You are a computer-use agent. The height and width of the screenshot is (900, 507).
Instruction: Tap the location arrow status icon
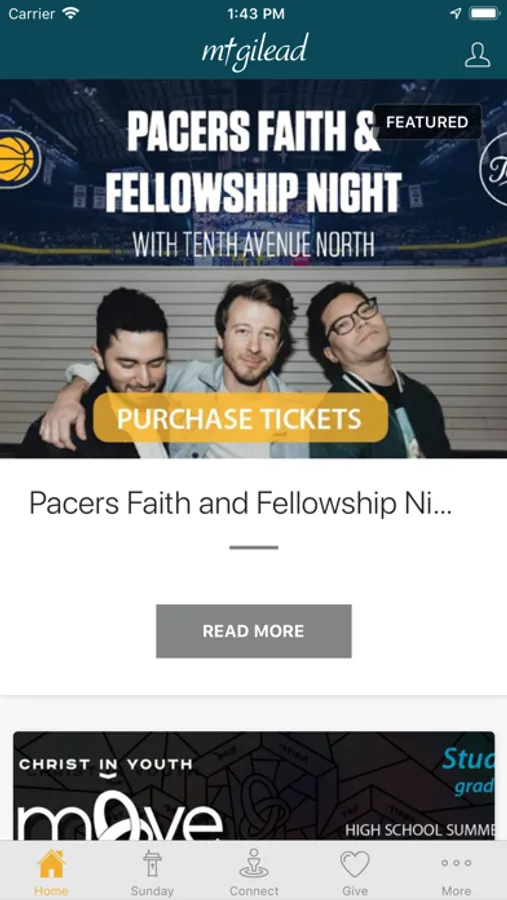pyautogui.click(x=455, y=13)
